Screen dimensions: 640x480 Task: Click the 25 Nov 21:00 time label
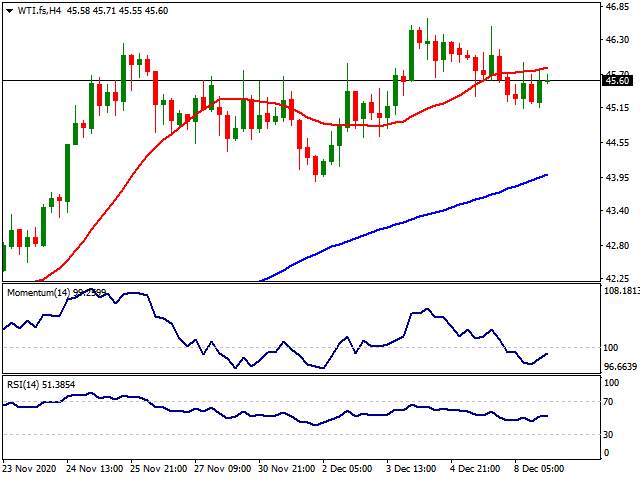click(159, 468)
